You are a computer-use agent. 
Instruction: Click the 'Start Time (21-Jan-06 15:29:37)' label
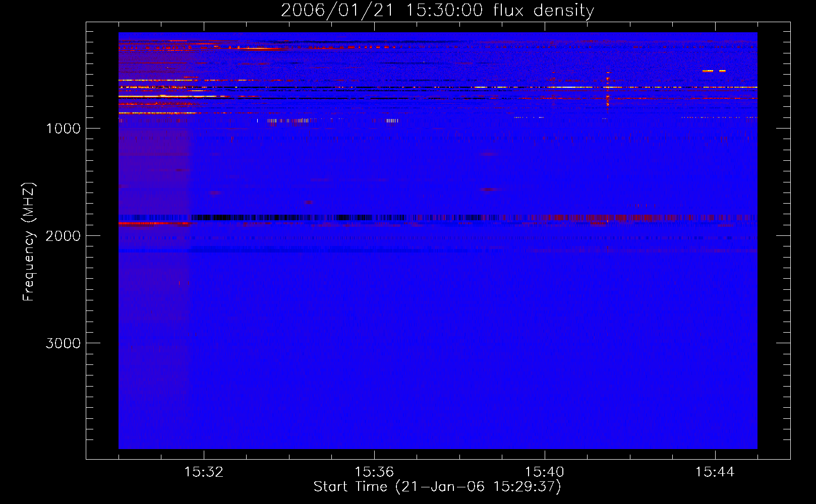[x=437, y=487]
